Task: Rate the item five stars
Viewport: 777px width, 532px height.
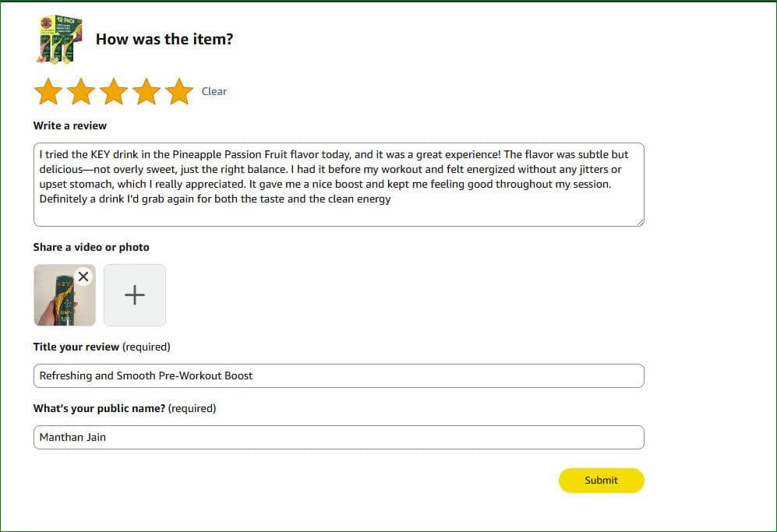Action: pyautogui.click(x=179, y=92)
